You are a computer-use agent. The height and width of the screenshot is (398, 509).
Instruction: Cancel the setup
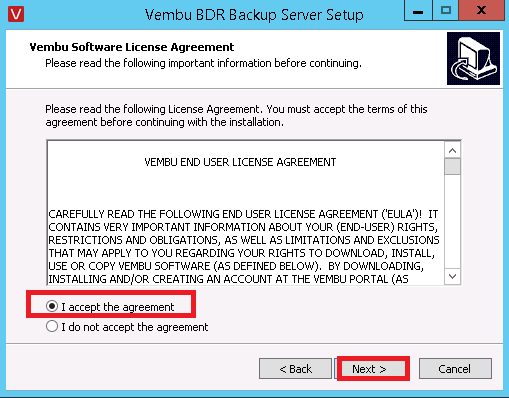tap(455, 369)
